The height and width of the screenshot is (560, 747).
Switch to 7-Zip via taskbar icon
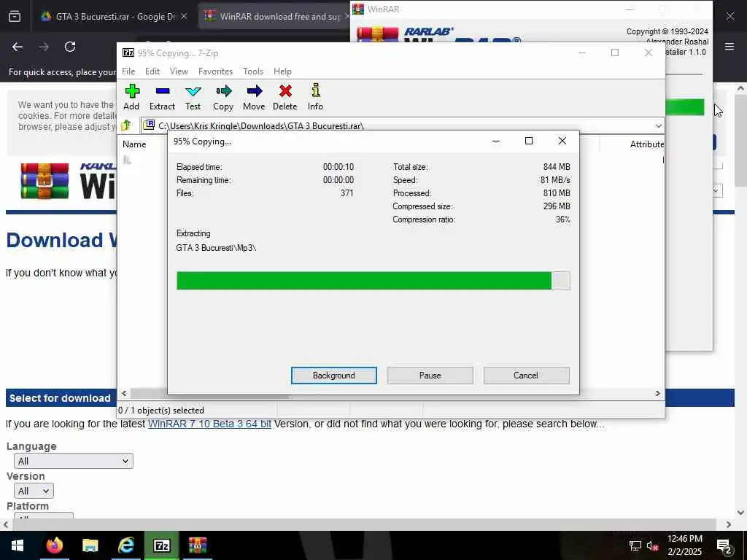pyautogui.click(x=161, y=545)
